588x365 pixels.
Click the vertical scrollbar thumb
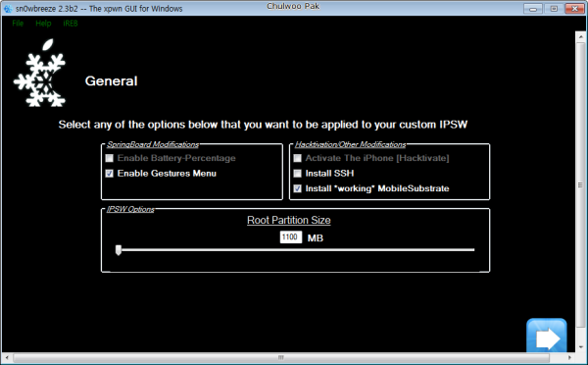(x=581, y=184)
